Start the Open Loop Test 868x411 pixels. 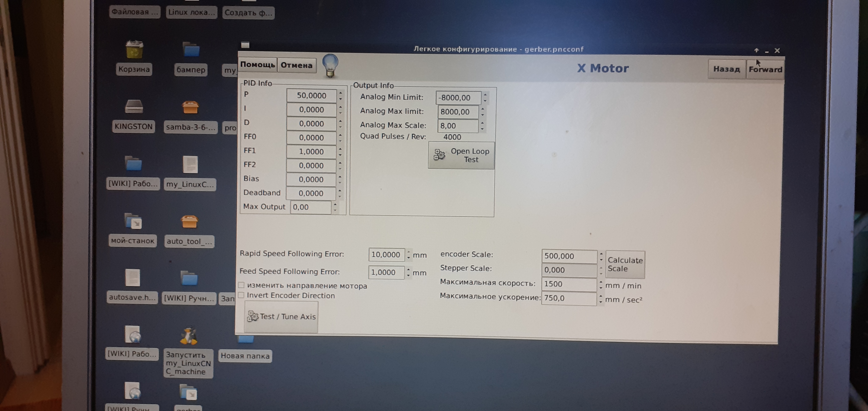(x=461, y=155)
